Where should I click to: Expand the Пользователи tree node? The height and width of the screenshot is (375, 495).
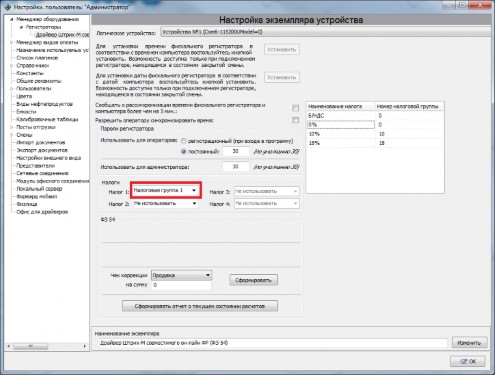pos(12,88)
